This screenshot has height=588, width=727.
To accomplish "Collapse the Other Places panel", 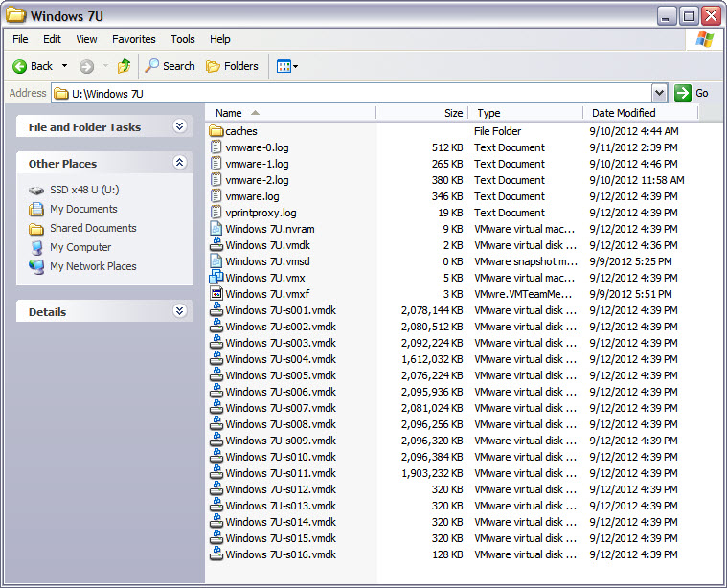I will tap(179, 162).
